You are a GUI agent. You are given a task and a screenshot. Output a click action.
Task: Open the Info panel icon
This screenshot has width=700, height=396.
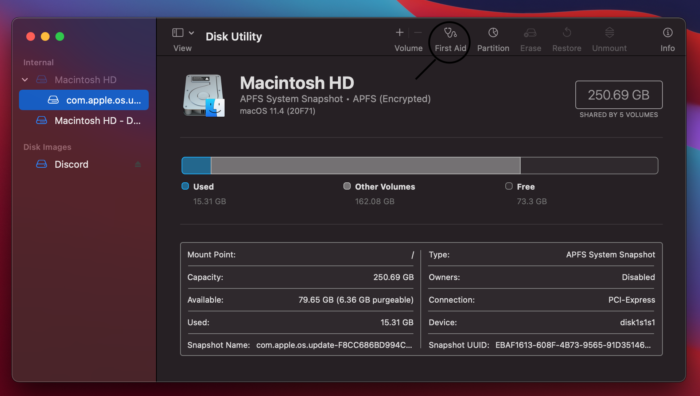(x=667, y=33)
